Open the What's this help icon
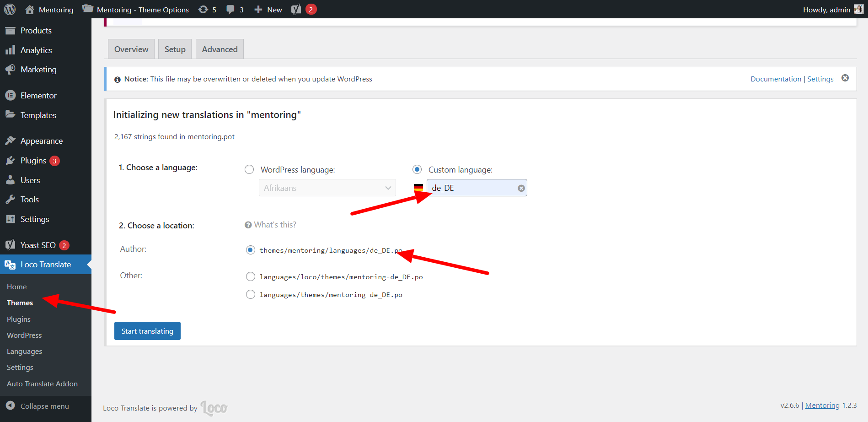Screen dimensions: 868x422 pyautogui.click(x=248, y=225)
